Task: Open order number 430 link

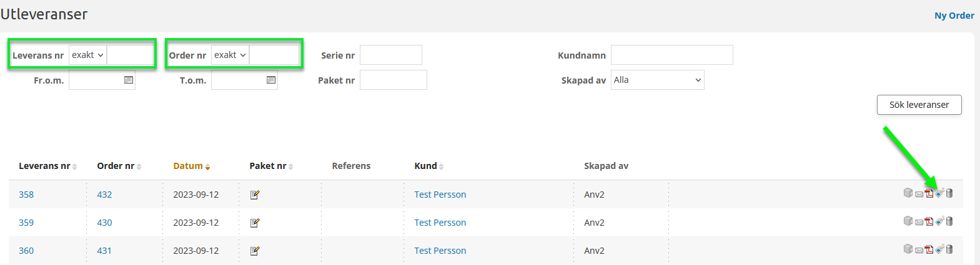Action: tap(104, 223)
